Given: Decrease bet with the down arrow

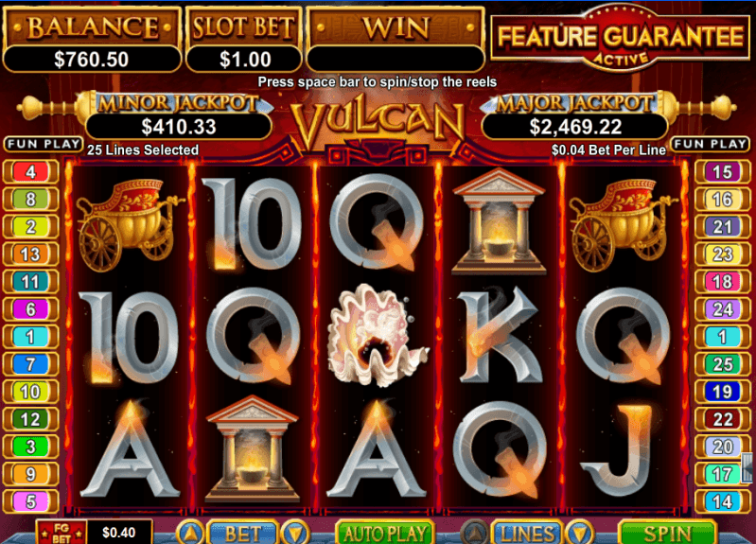Looking at the screenshot, I should click(294, 533).
